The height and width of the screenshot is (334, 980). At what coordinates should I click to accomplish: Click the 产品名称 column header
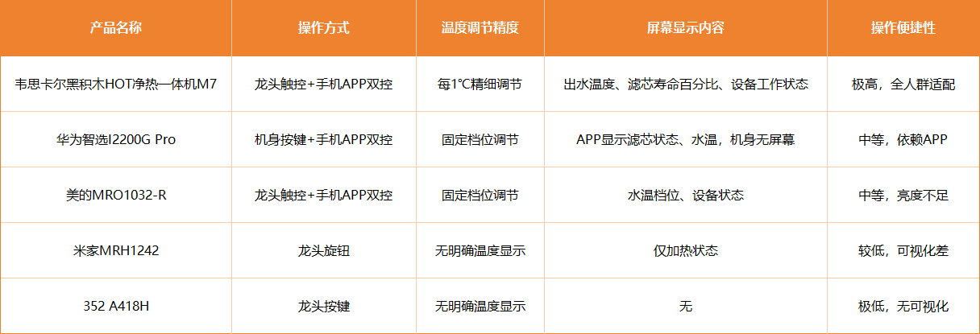[116, 27]
